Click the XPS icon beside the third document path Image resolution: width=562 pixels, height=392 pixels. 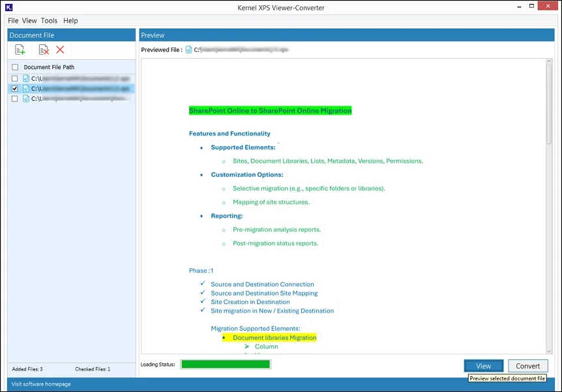26,98
